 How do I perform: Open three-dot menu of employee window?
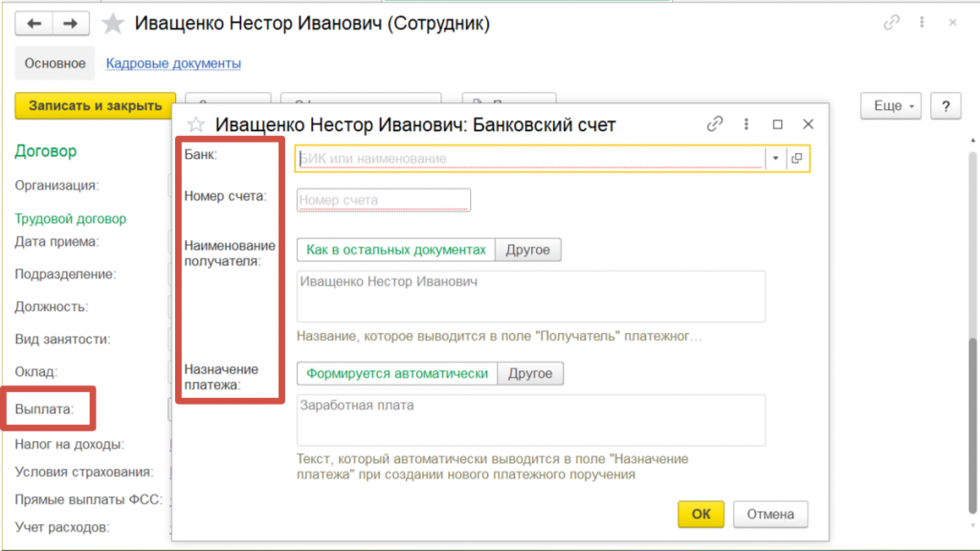[x=922, y=23]
